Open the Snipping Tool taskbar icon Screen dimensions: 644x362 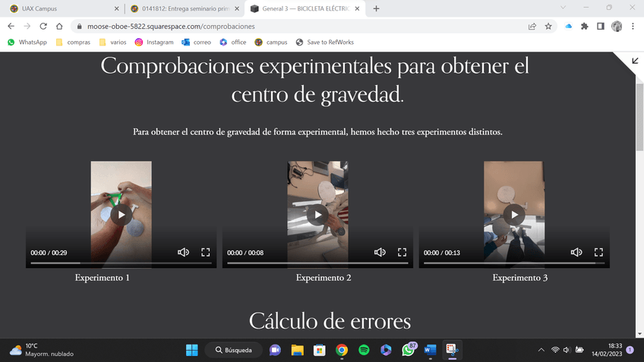pos(452,350)
